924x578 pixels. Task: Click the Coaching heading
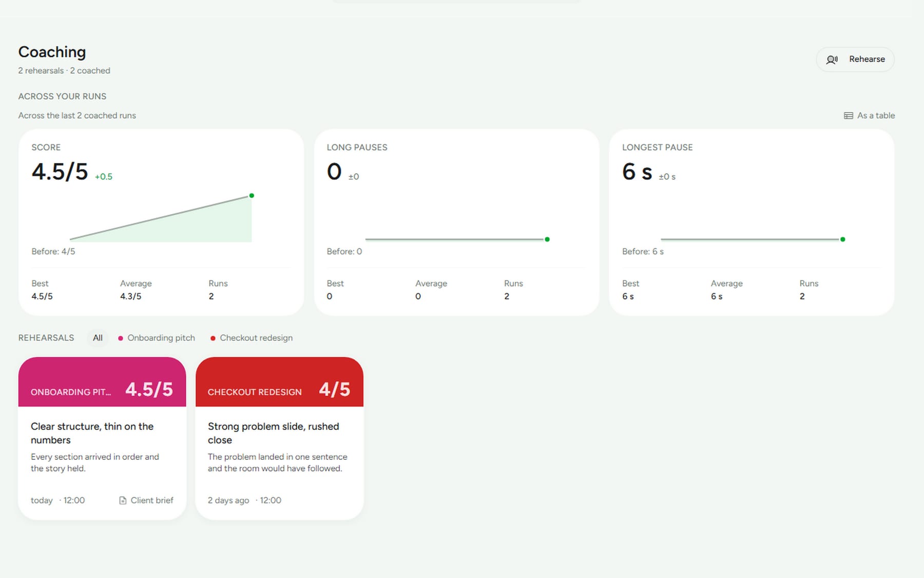[x=52, y=52]
